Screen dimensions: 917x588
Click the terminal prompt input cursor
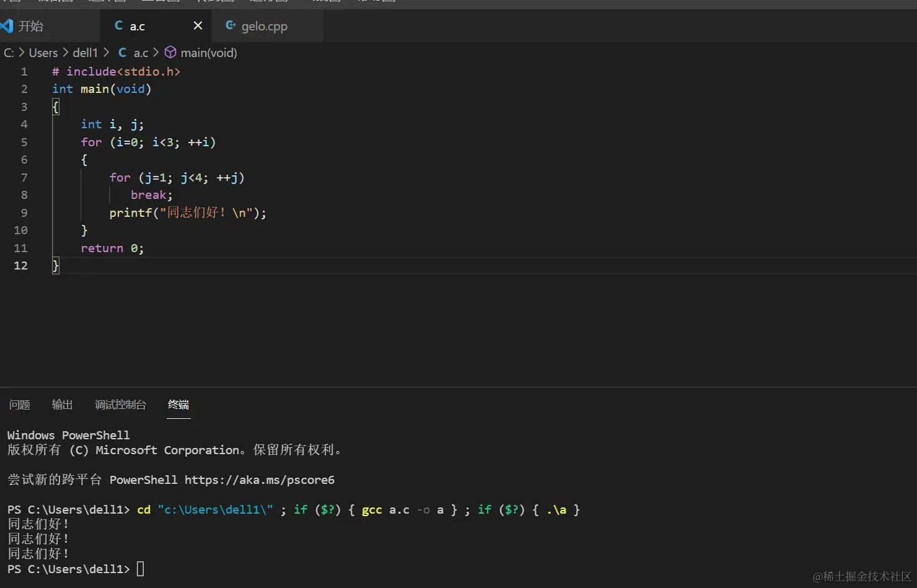point(140,569)
